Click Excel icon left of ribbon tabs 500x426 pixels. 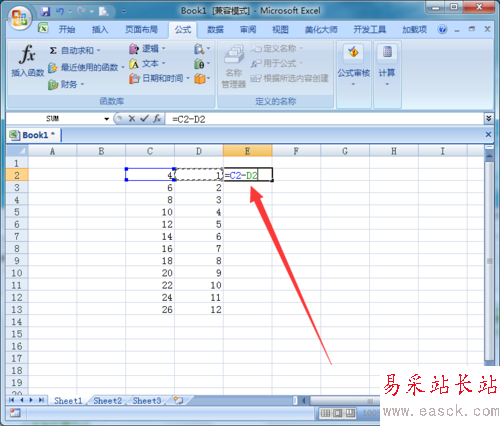coord(43,28)
